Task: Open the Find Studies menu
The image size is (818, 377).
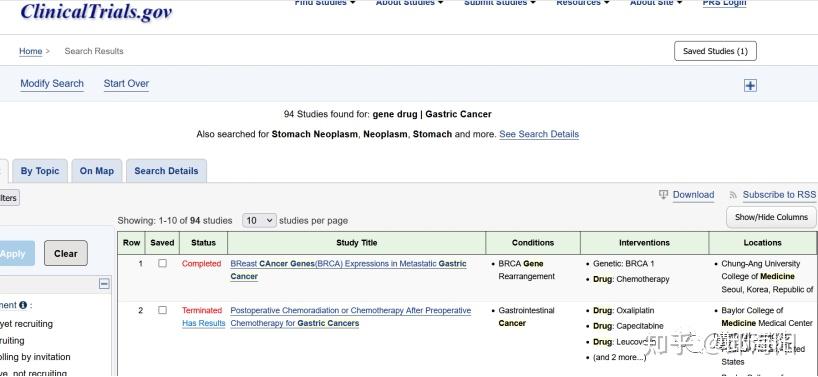Action: (x=325, y=3)
